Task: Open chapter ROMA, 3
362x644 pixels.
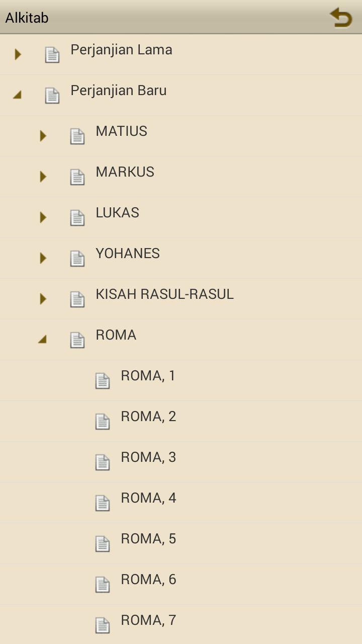Action: point(148,457)
